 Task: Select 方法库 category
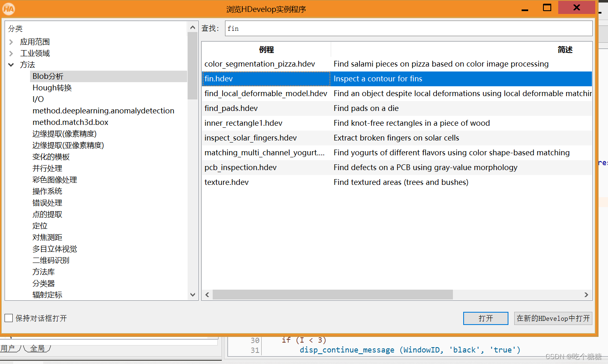[44, 272]
